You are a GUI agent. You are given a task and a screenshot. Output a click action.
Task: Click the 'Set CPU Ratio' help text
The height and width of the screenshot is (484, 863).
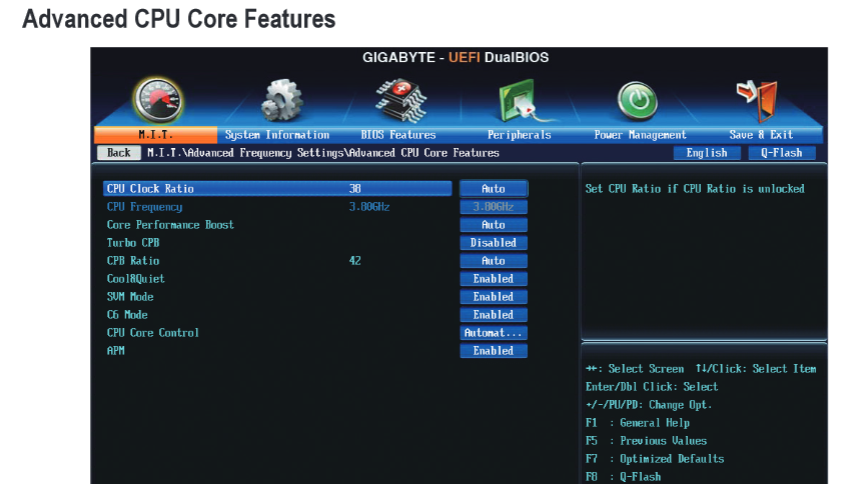[695, 189]
